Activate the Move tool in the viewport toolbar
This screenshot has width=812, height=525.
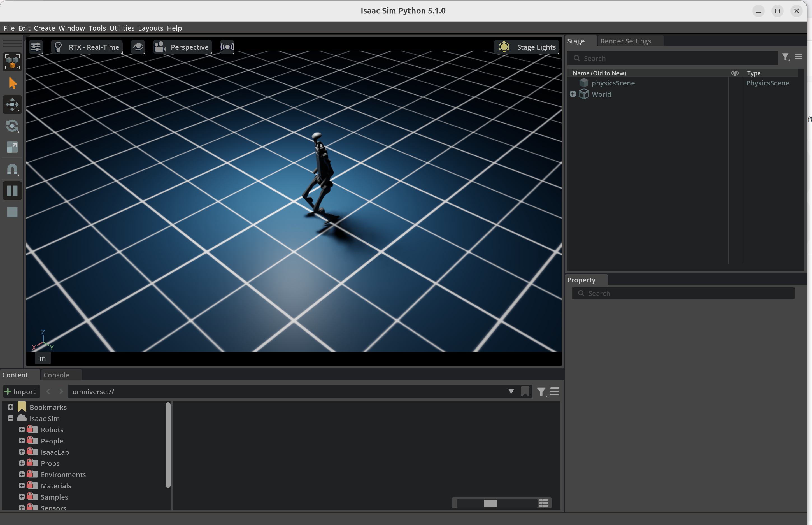click(12, 105)
